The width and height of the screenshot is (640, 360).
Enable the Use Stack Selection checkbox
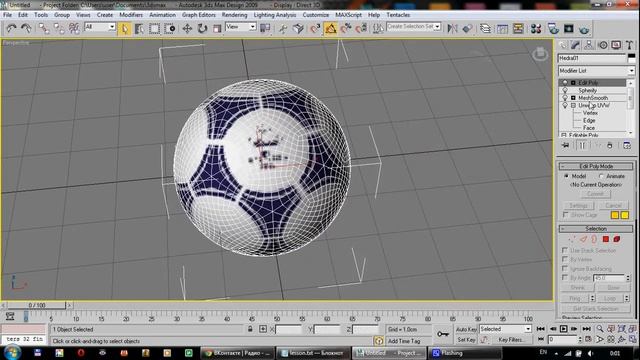[565, 250]
